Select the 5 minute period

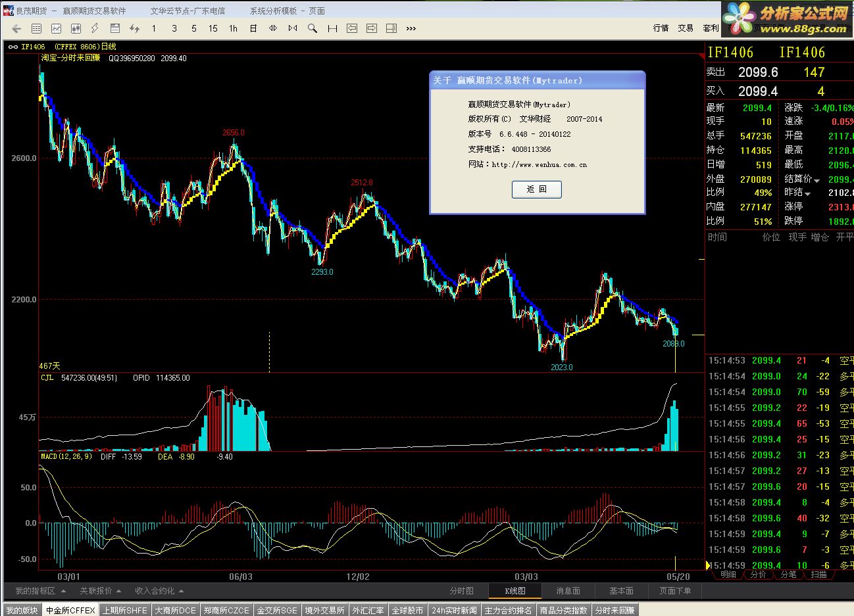[x=194, y=28]
